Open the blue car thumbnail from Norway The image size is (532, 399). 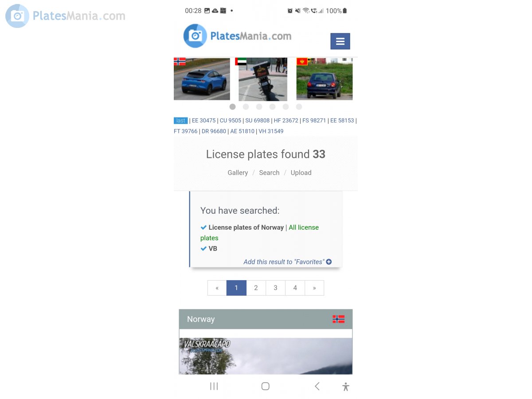tap(202, 79)
